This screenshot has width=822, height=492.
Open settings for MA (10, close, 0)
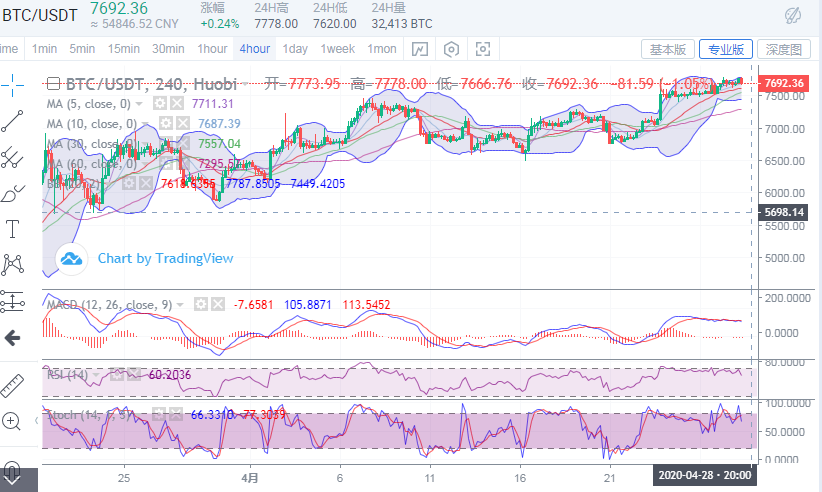[166, 123]
